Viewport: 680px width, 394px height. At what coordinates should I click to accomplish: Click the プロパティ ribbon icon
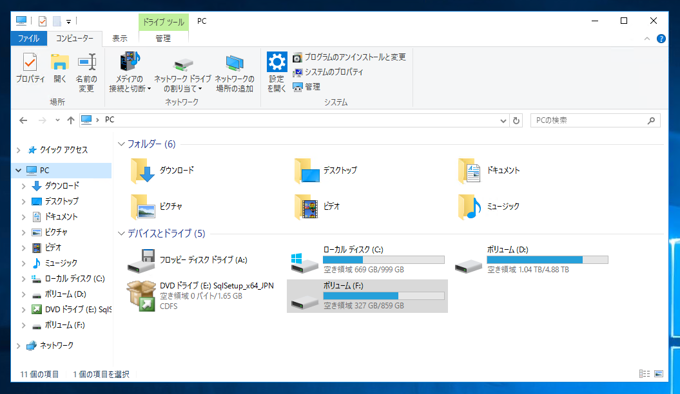(x=30, y=68)
